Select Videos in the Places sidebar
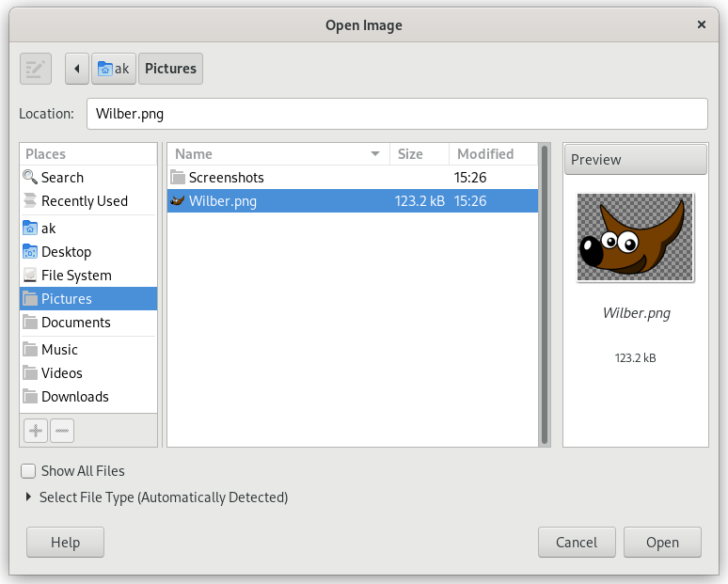 (88, 372)
